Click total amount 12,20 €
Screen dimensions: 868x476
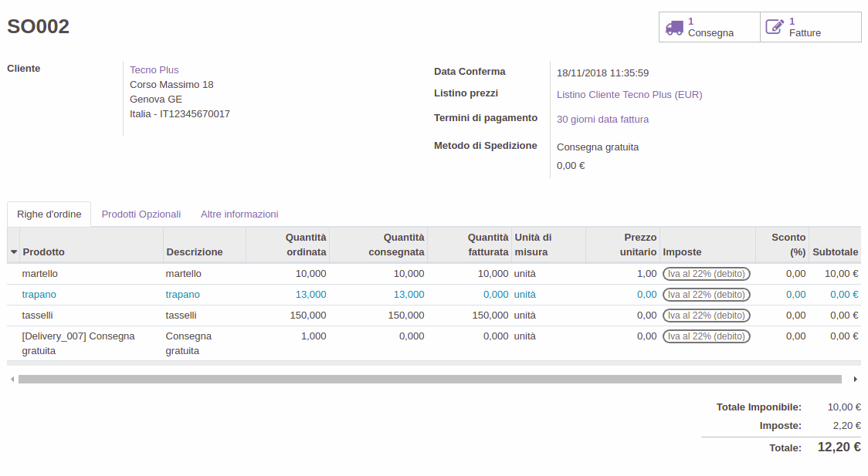pos(839,447)
